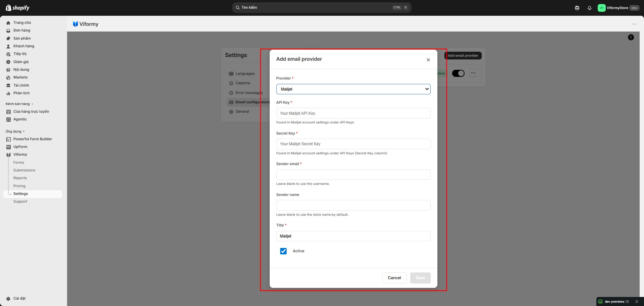
Task: Select Email configuration settings tab
Action: tap(249, 102)
